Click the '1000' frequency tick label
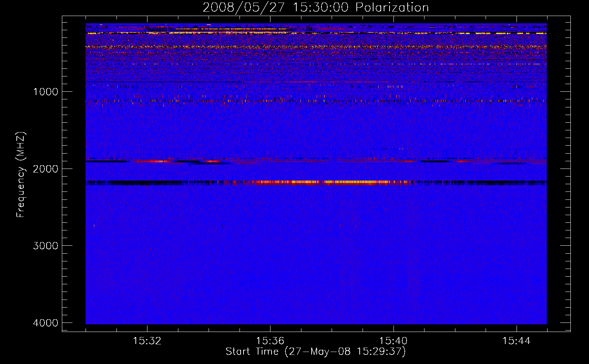The image size is (589, 364). (x=46, y=92)
